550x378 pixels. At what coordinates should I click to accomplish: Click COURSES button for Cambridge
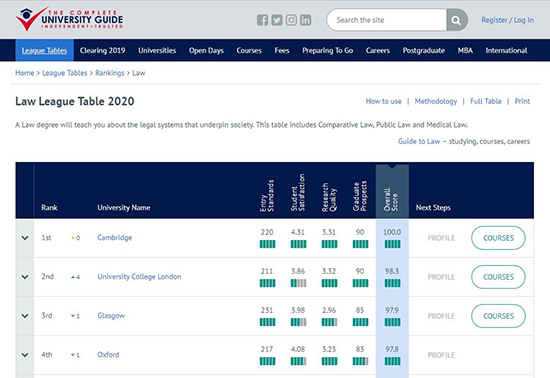498,238
